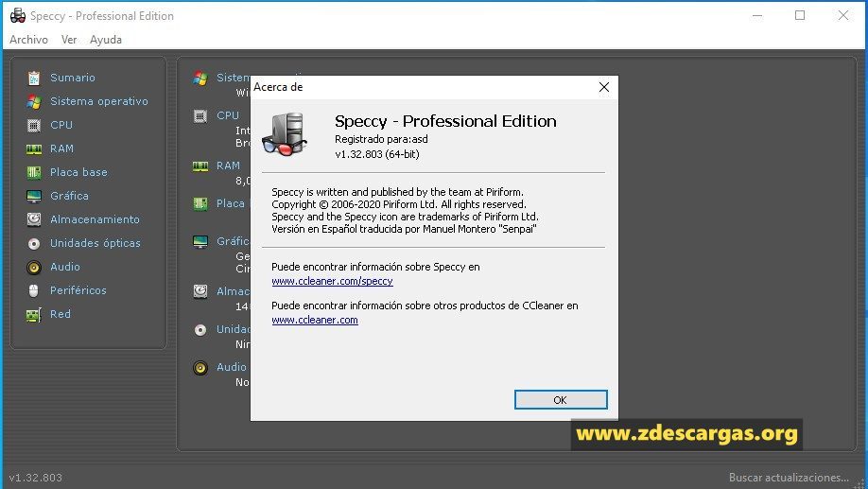Click the Placa base motherboard icon in sidebar
The height and width of the screenshot is (489, 868).
pos(34,173)
